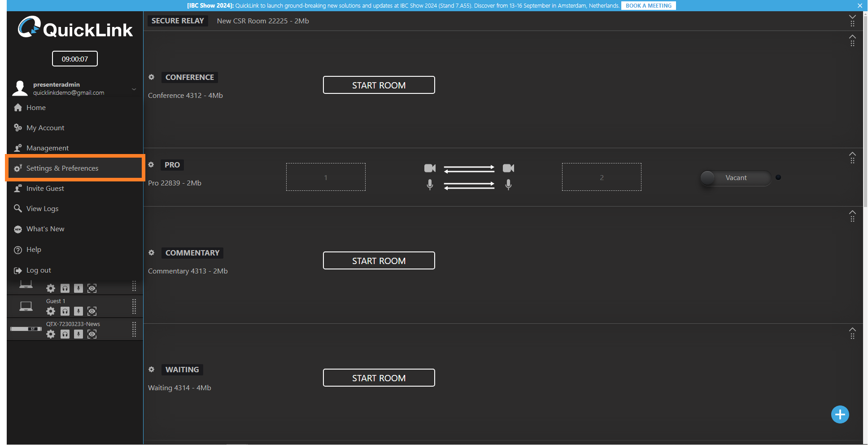
Task: Open Settings & Preferences menu
Action: tap(62, 168)
